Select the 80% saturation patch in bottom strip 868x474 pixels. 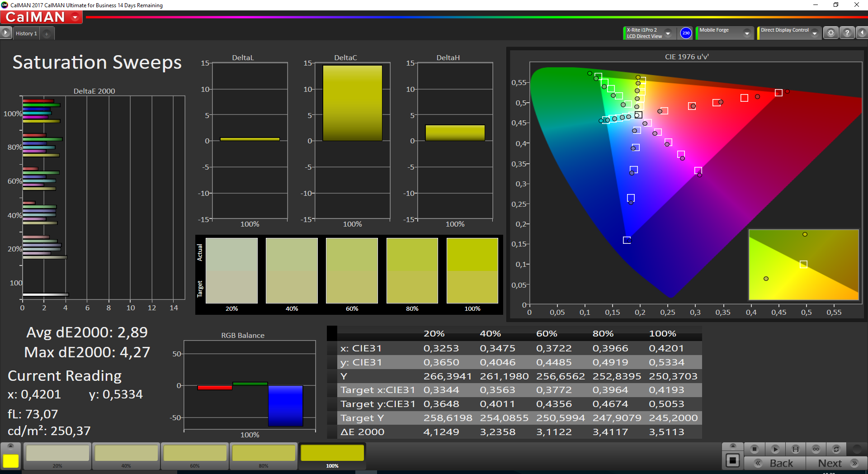pos(264,456)
